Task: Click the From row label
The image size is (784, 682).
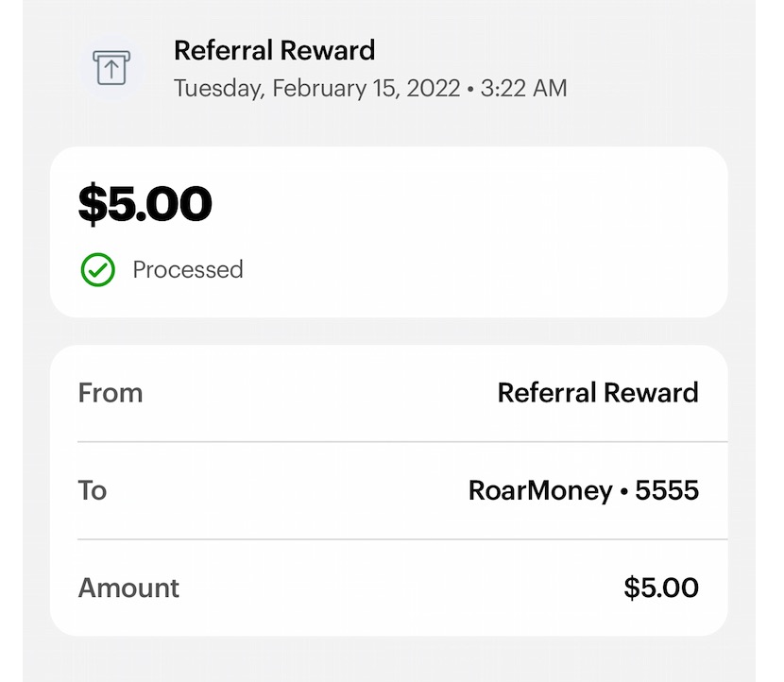Action: (x=111, y=393)
